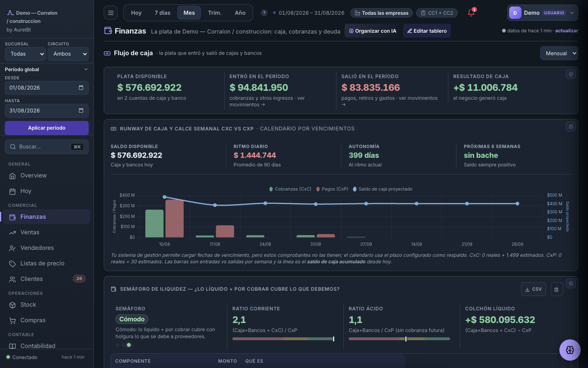
Task: Open the Todas las empresas selector
Action: [381, 13]
